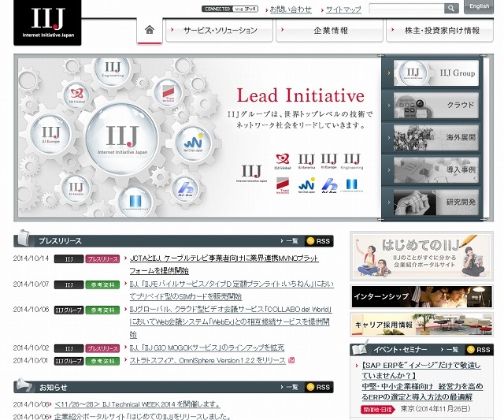Click the hi-ho logo under the slogan

coord(329,186)
